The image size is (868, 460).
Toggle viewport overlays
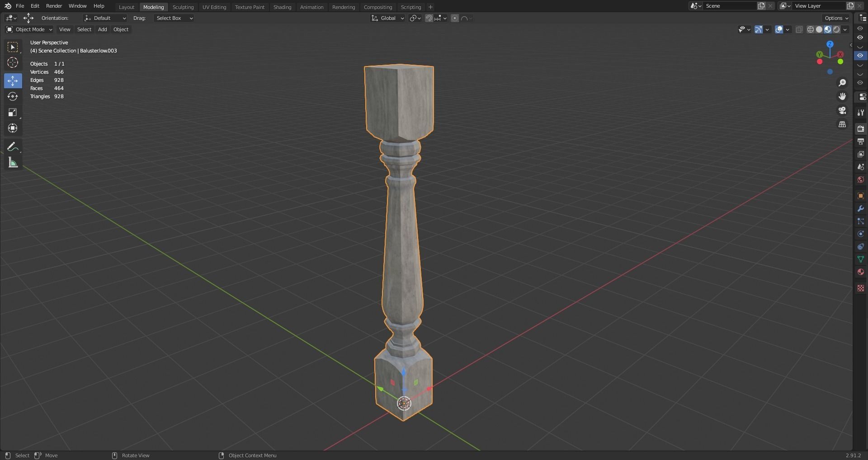[x=779, y=29]
